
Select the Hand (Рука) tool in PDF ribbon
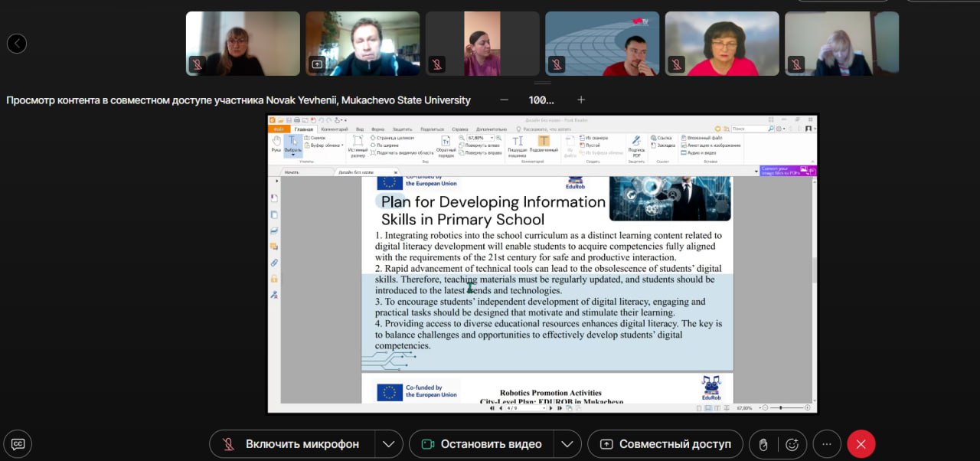point(276,144)
